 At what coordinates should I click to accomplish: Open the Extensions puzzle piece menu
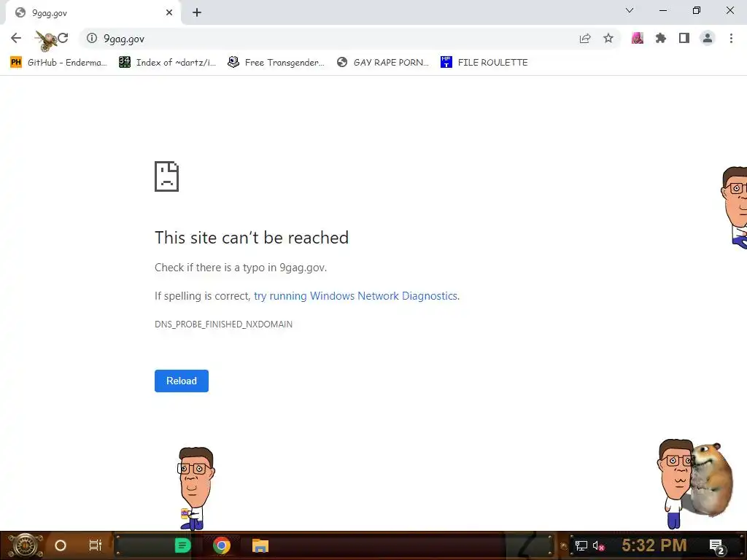point(661,38)
